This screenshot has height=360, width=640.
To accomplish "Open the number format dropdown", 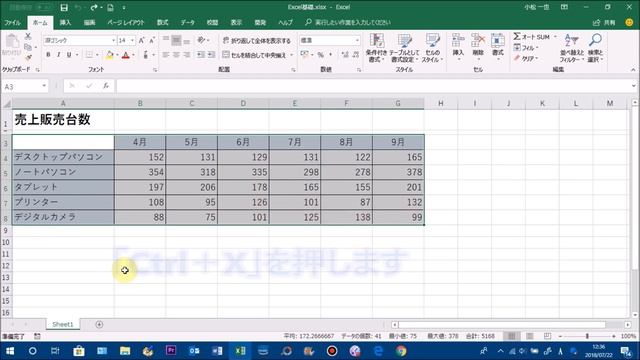I will point(357,40).
